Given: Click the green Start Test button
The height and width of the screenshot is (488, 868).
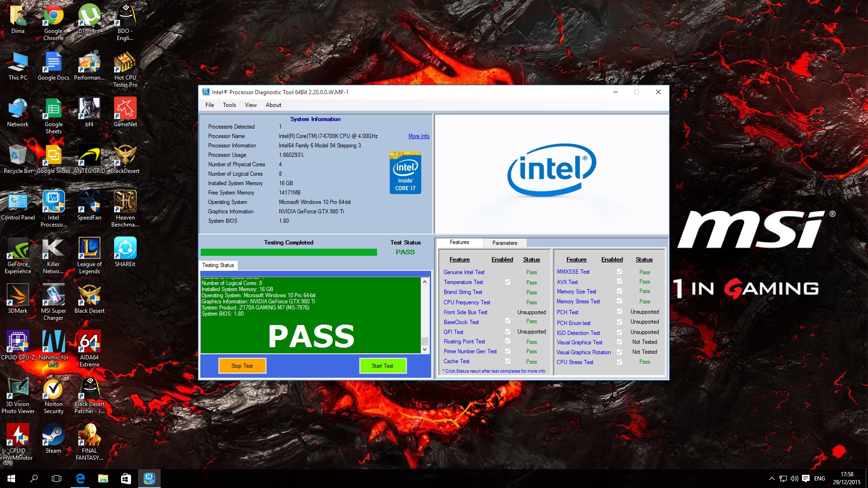Looking at the screenshot, I should tap(382, 366).
